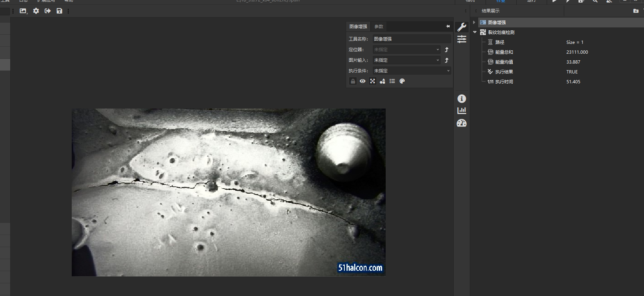Open settings with the gear icon
644x296 pixels.
(36, 11)
